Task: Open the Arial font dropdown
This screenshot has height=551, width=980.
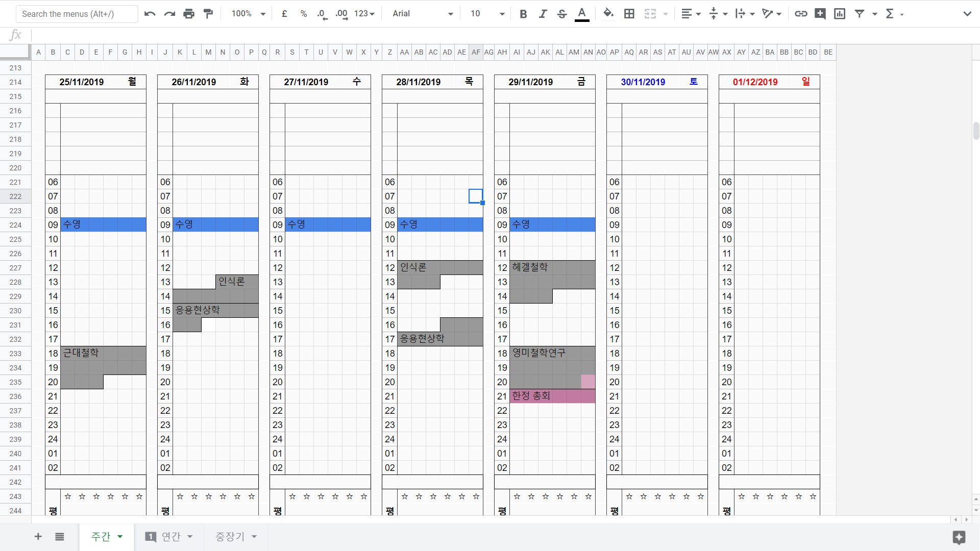Action: [x=423, y=14]
